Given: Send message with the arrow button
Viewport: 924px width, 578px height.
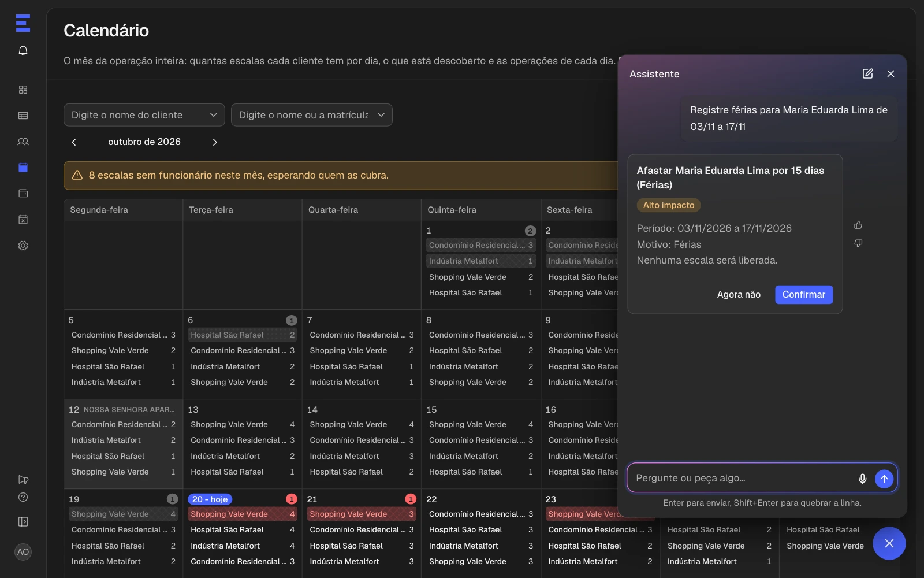Looking at the screenshot, I should coord(884,479).
